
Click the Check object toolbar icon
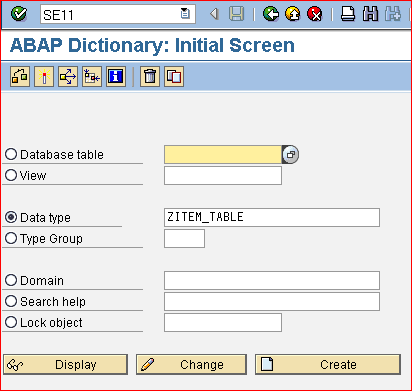coord(20,76)
